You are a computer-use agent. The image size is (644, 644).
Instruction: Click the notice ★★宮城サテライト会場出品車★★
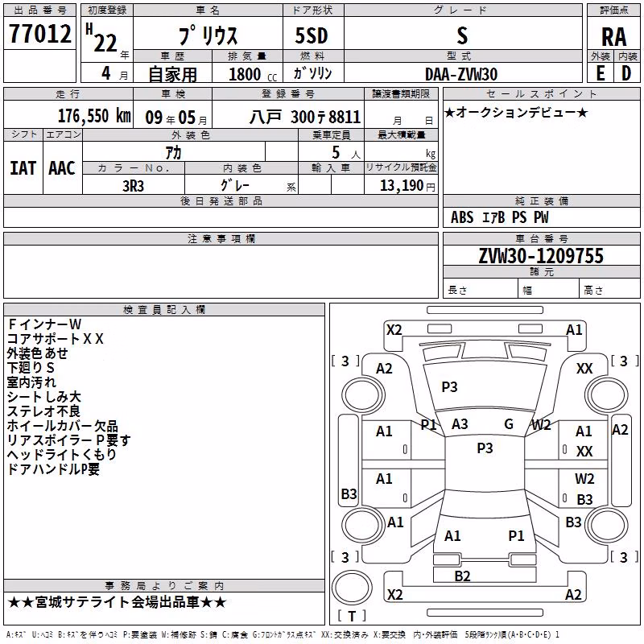[x=117, y=602]
